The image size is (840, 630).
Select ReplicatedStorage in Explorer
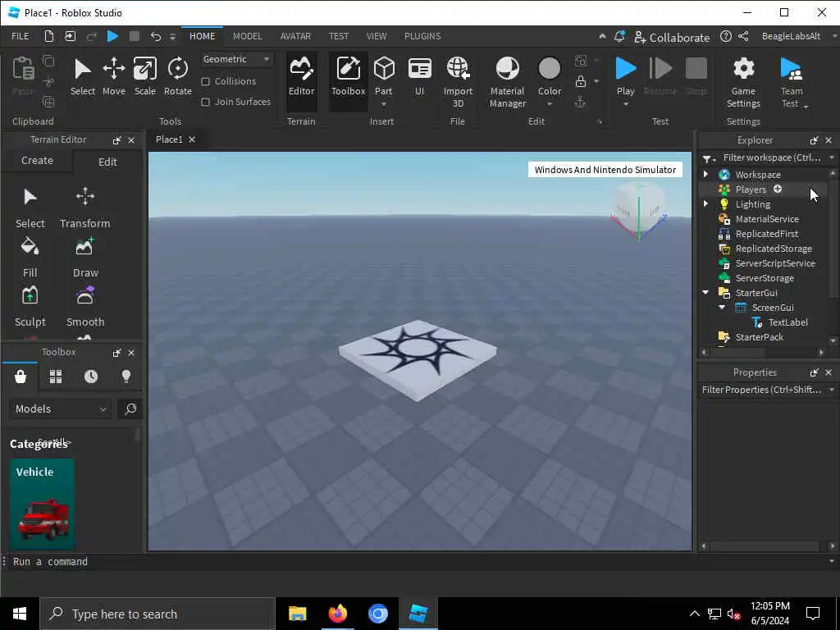(773, 249)
